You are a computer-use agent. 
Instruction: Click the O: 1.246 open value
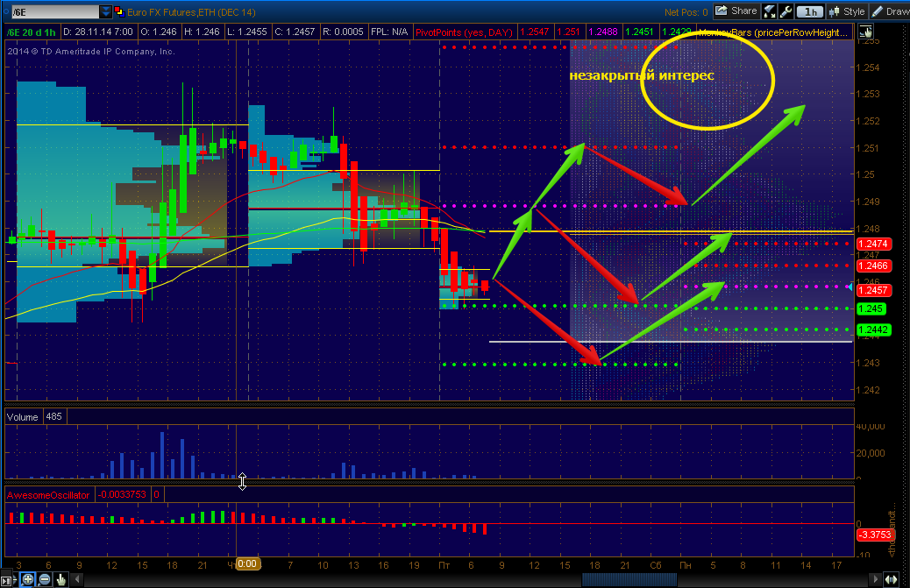(x=159, y=32)
